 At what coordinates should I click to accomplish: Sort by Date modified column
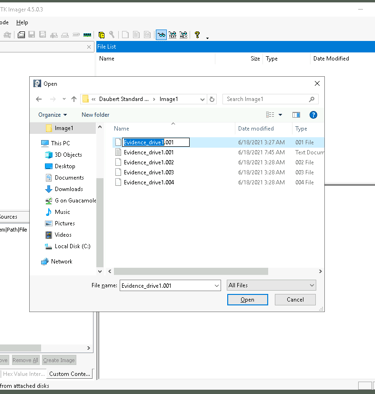tap(256, 129)
